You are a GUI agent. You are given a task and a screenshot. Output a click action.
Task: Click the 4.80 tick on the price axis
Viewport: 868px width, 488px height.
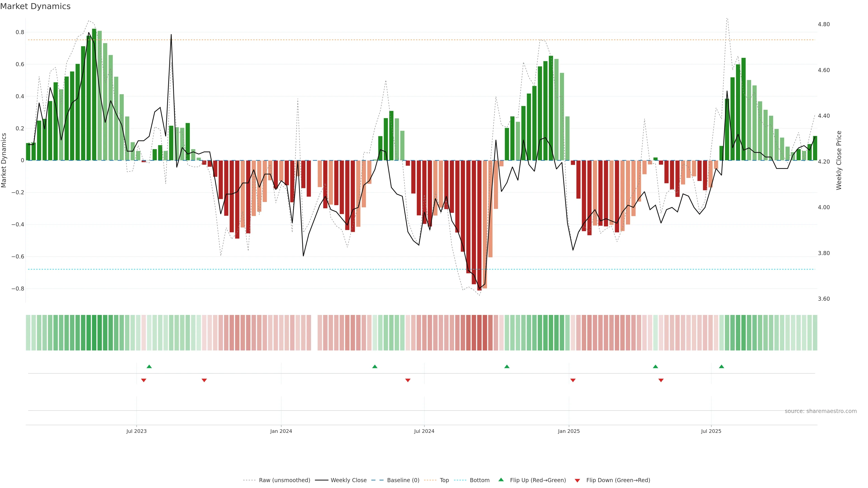point(823,24)
